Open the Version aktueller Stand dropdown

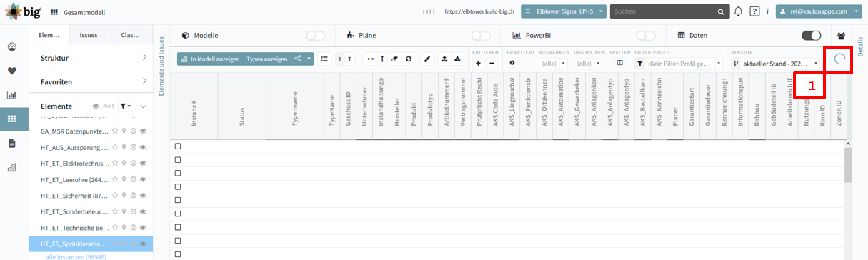(775, 64)
